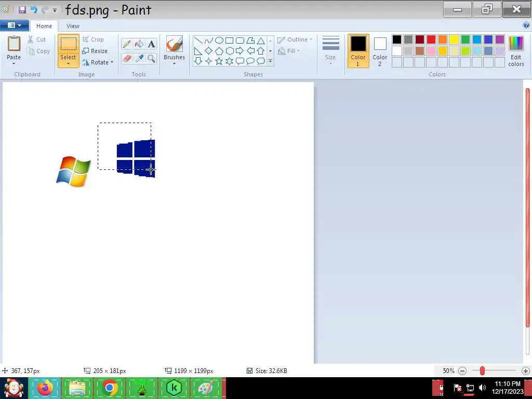Open File Explorer from the taskbar
The image size is (532, 399).
click(77, 388)
